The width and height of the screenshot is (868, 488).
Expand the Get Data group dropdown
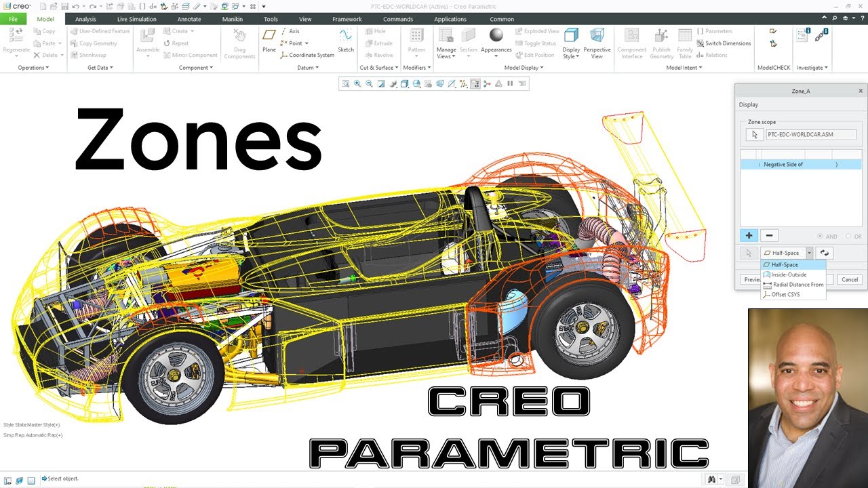[100, 68]
